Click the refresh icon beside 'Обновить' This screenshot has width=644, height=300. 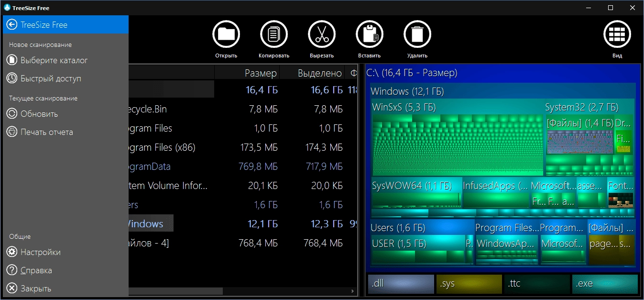coord(12,114)
